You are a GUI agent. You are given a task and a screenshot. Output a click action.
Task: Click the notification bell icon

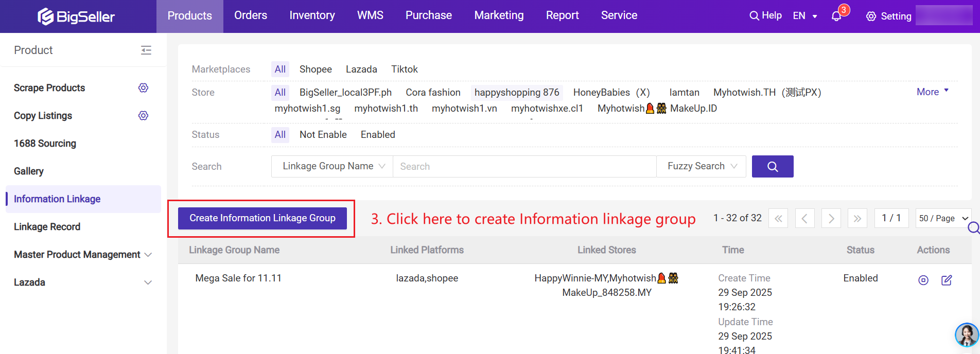[x=836, y=16]
